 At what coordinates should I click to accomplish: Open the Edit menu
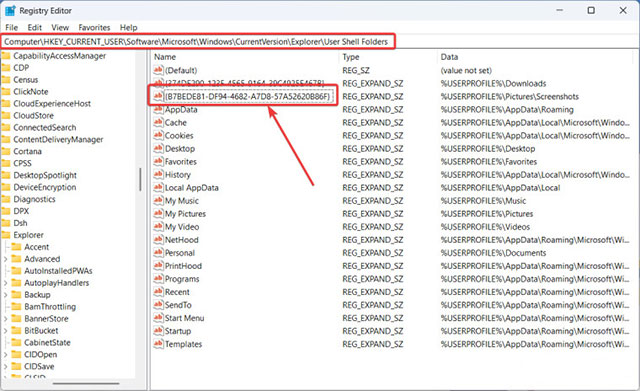35,27
